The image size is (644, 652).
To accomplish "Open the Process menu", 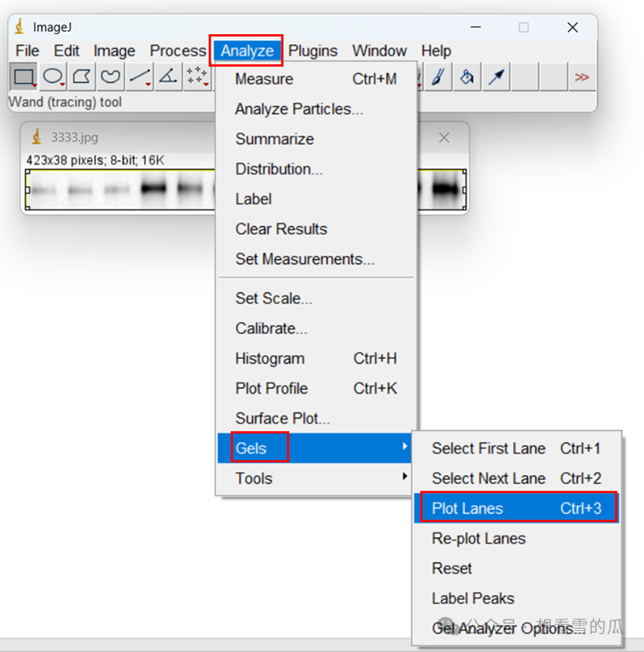I will (x=177, y=50).
